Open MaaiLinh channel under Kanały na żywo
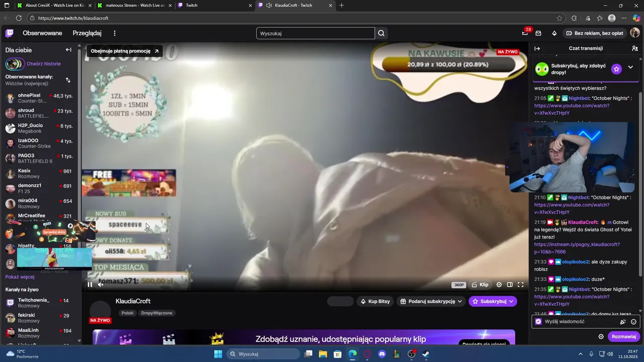 [39, 333]
